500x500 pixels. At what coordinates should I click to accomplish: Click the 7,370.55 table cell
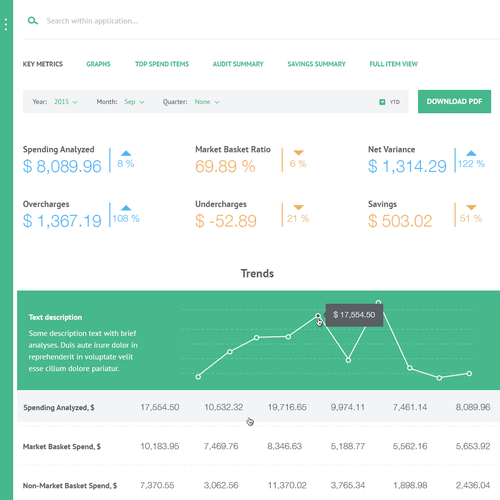[157, 485]
